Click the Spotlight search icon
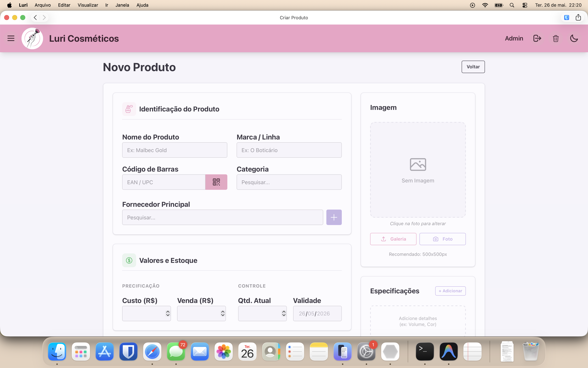588x368 pixels. [512, 5]
